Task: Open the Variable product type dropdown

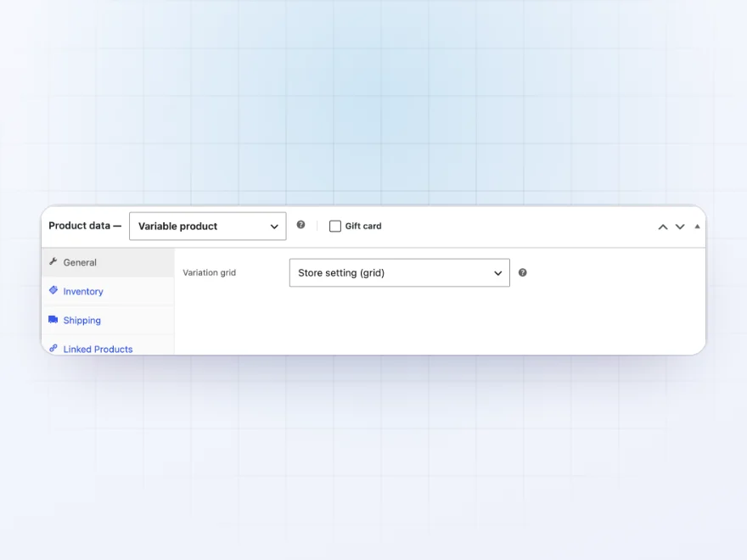Action: (x=208, y=227)
